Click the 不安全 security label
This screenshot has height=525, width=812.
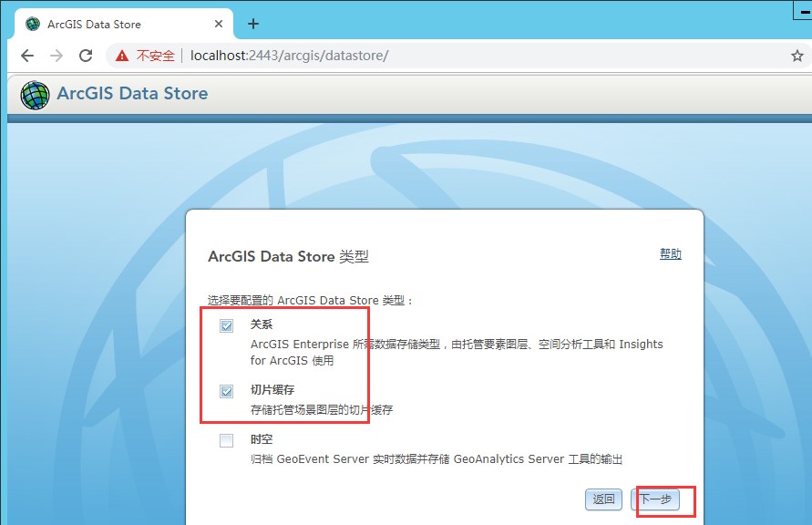(x=155, y=56)
